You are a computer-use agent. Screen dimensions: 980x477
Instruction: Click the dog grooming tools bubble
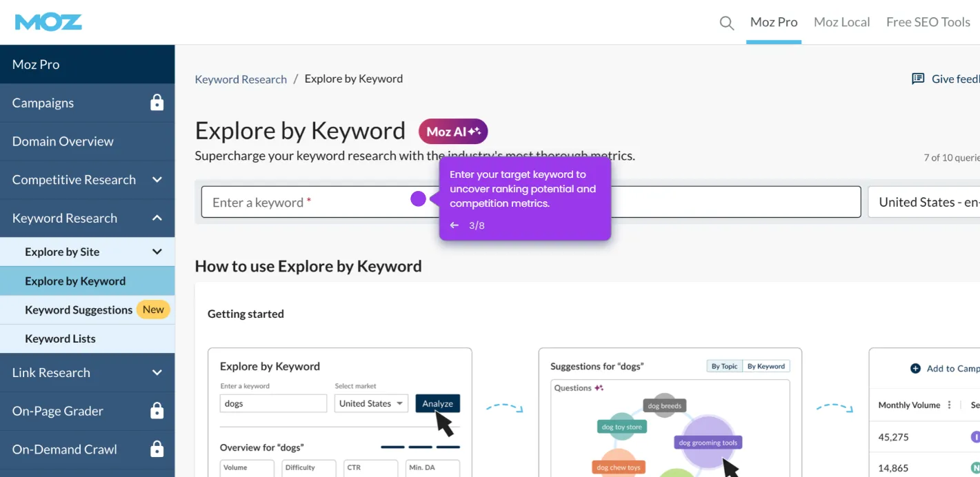click(708, 443)
